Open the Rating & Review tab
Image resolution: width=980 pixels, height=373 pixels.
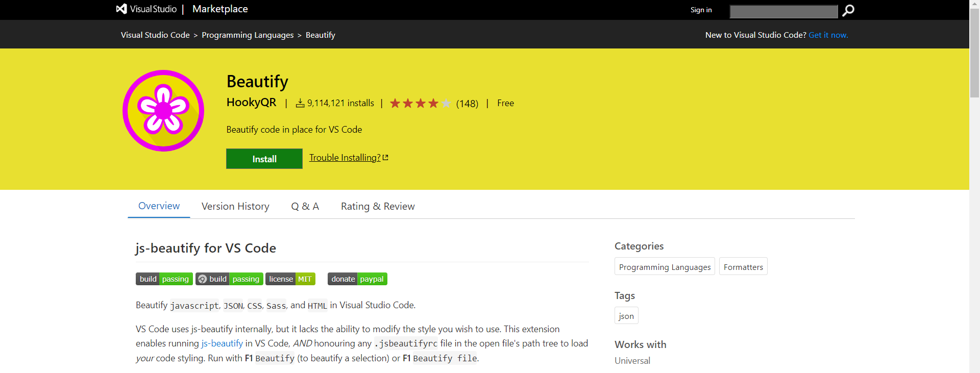pyautogui.click(x=378, y=206)
